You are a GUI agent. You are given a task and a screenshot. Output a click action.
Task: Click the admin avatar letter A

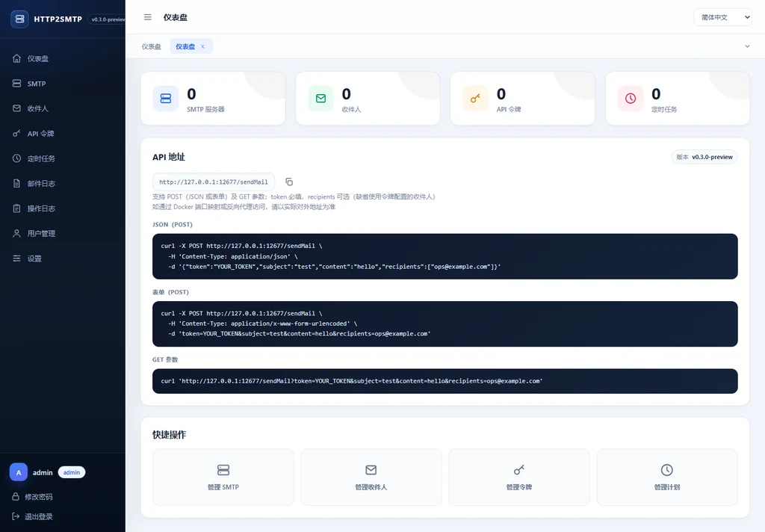coord(19,472)
